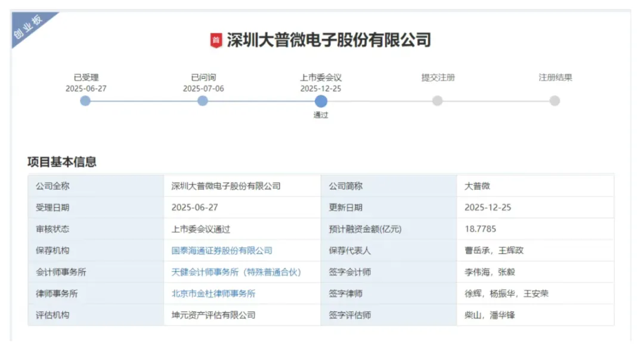Click the 李伟海，张毅 accountants value

point(490,272)
